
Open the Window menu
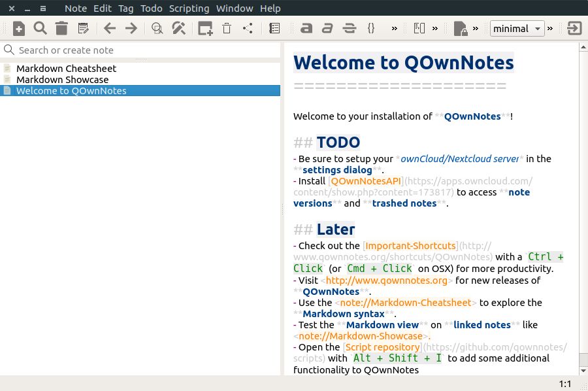click(235, 8)
